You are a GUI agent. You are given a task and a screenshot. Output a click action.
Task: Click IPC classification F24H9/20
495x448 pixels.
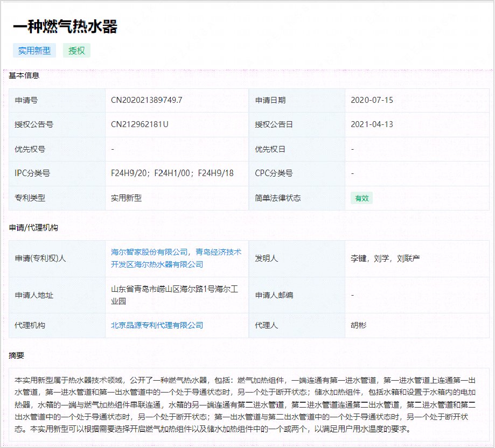(129, 173)
